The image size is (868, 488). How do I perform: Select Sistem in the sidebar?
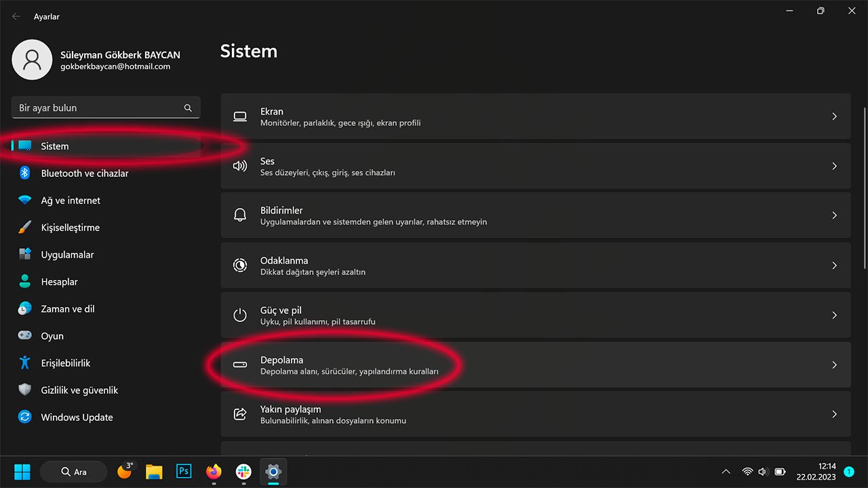(x=106, y=146)
